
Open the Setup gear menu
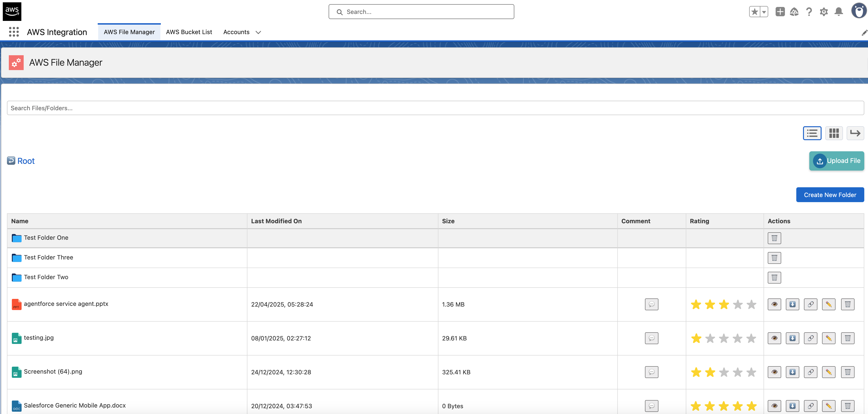point(824,12)
